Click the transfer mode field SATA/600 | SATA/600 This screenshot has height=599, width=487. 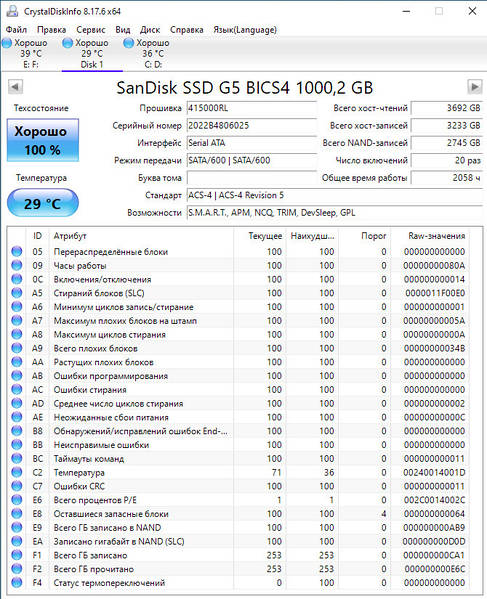[252, 160]
